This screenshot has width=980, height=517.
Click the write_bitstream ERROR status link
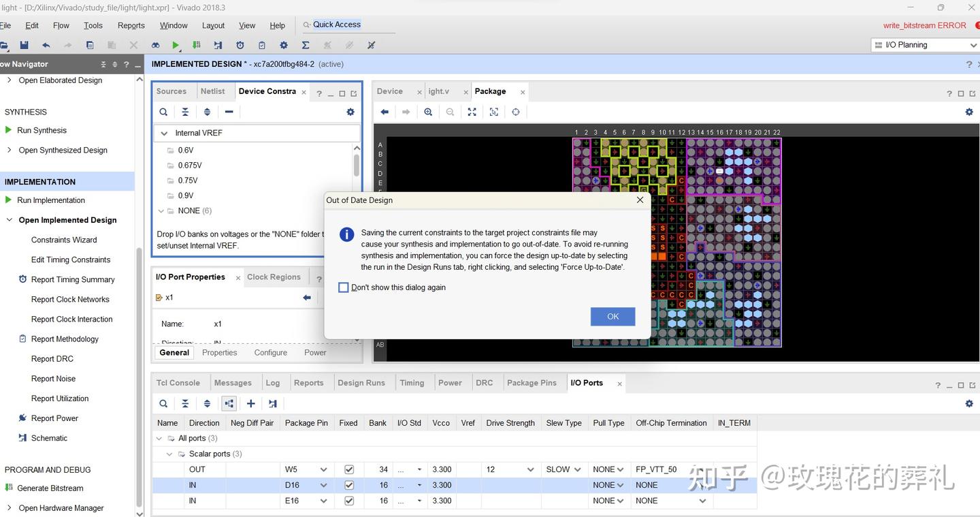point(924,25)
